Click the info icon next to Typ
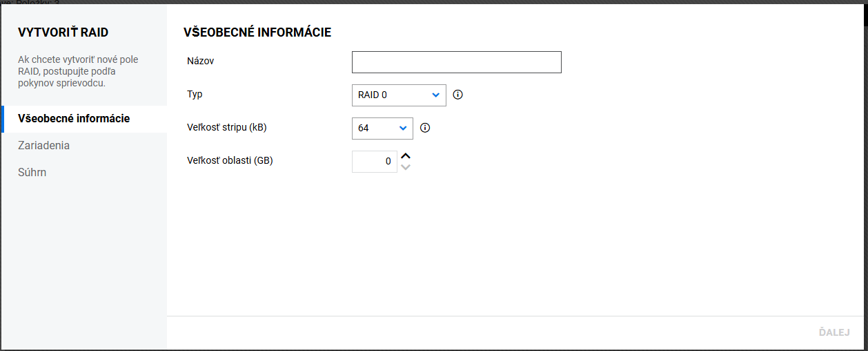The width and height of the screenshot is (868, 351). [457, 95]
